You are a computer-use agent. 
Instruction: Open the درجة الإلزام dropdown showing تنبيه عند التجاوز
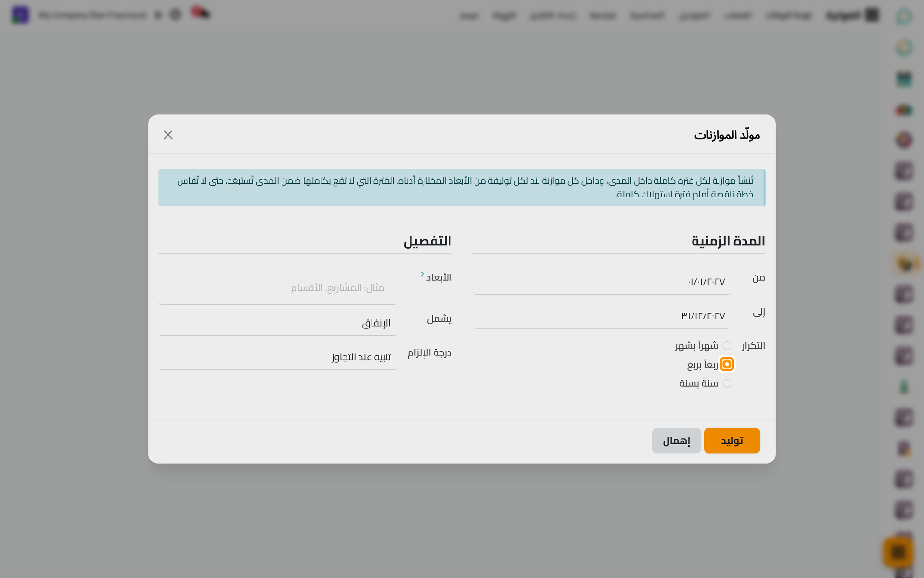click(x=278, y=357)
